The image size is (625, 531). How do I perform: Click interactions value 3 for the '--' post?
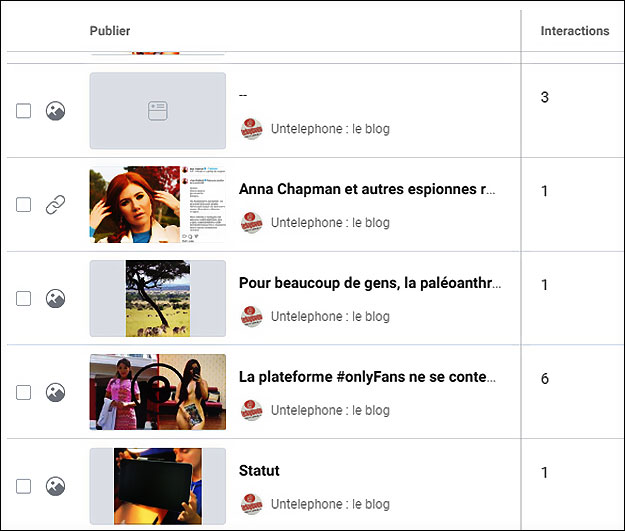(x=544, y=97)
